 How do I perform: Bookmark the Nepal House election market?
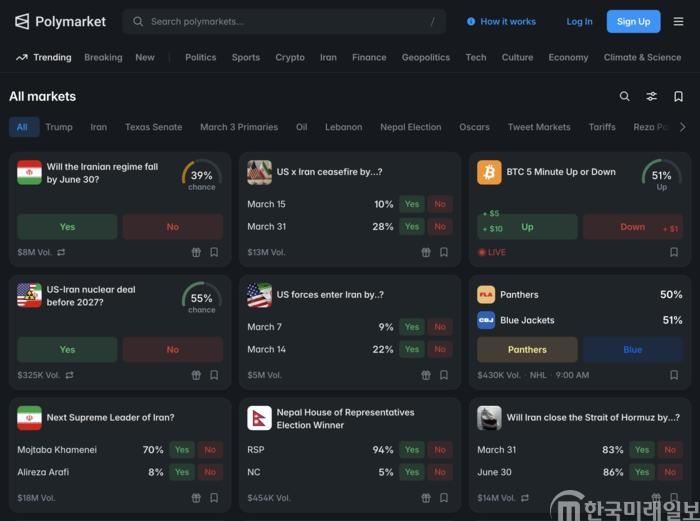tap(444, 498)
